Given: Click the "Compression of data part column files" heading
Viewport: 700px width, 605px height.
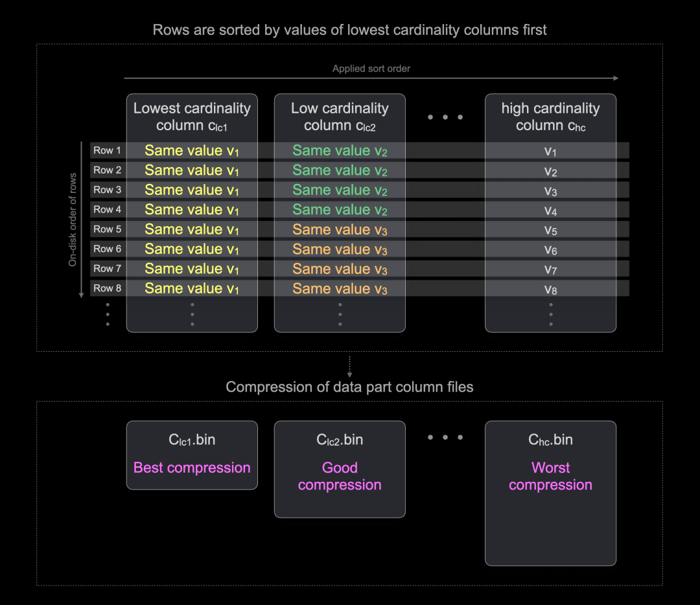Looking at the screenshot, I should [349, 387].
